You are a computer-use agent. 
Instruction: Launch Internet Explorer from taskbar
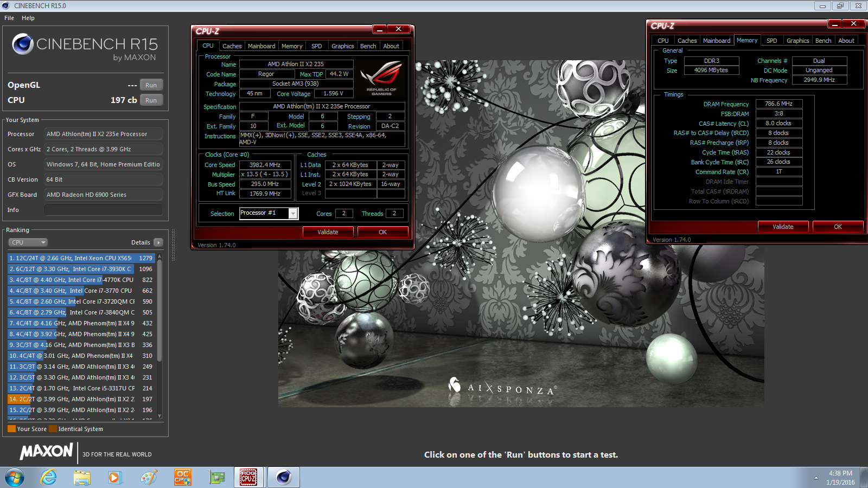(49, 478)
